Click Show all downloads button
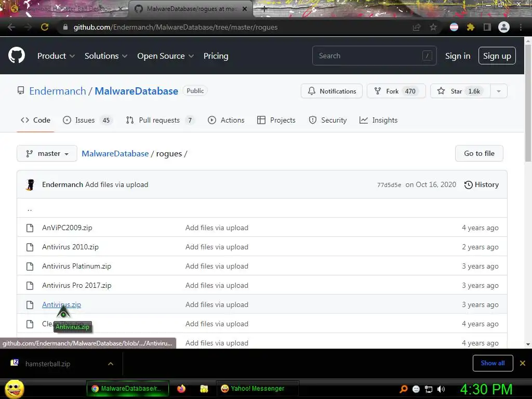 [x=493, y=363]
